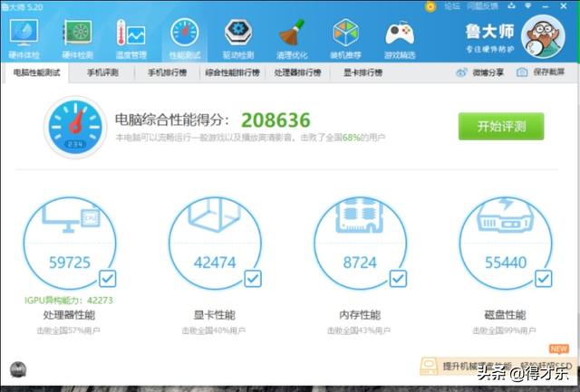The image size is (580, 392).
Task: Toggle the 处理器性能 test checkbox
Action: coord(108,279)
